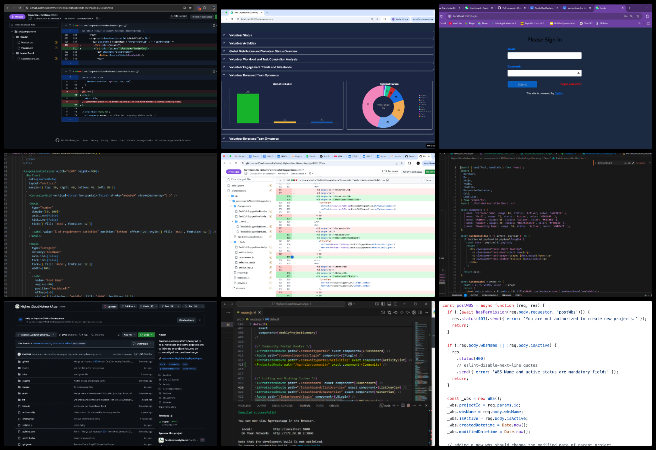Click the Fork button in the repository header
This screenshot has width=656, height=450.
coord(169,307)
